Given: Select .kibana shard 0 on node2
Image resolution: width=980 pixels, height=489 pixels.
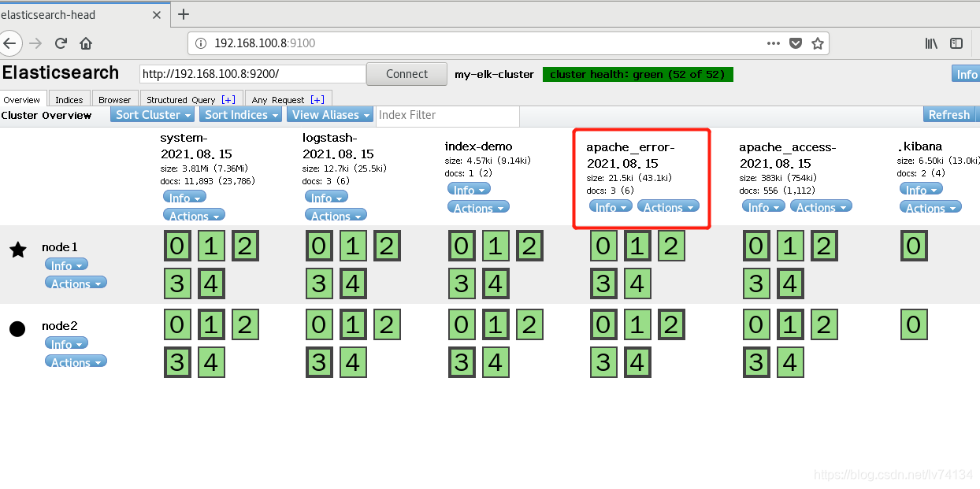Looking at the screenshot, I should (914, 324).
